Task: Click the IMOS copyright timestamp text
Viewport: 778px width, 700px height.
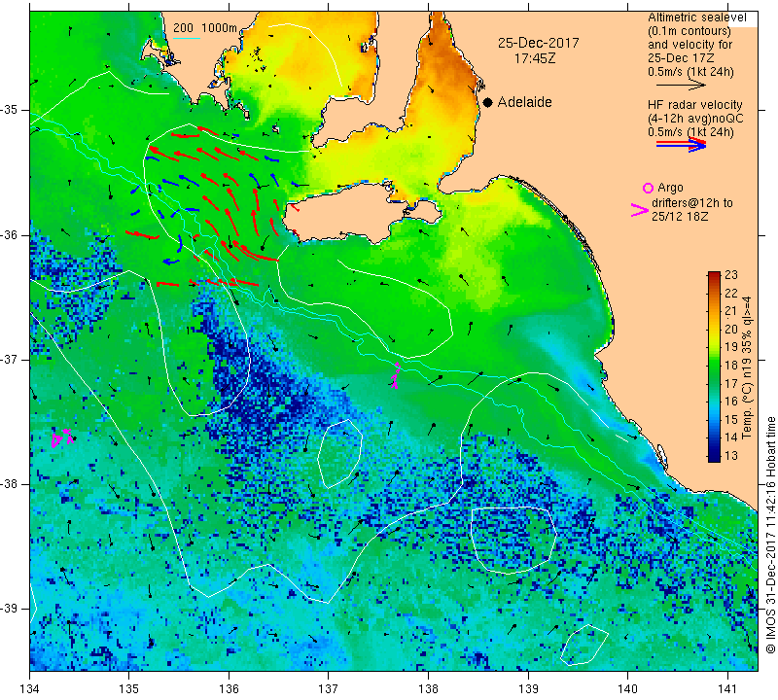Action: click(770, 535)
